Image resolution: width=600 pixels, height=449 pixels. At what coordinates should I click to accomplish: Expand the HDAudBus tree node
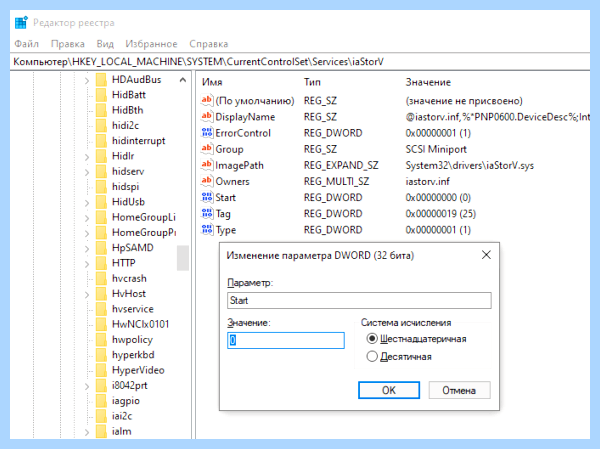point(87,80)
